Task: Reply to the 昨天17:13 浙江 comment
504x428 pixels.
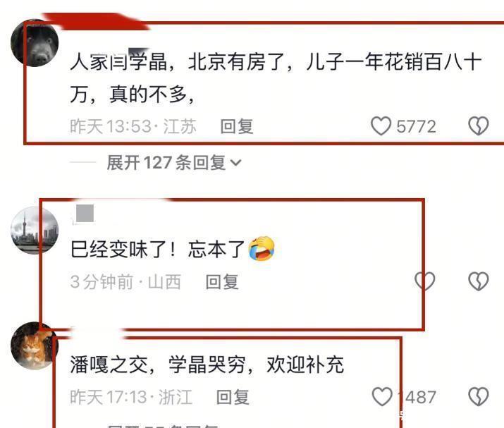Action: point(233,397)
